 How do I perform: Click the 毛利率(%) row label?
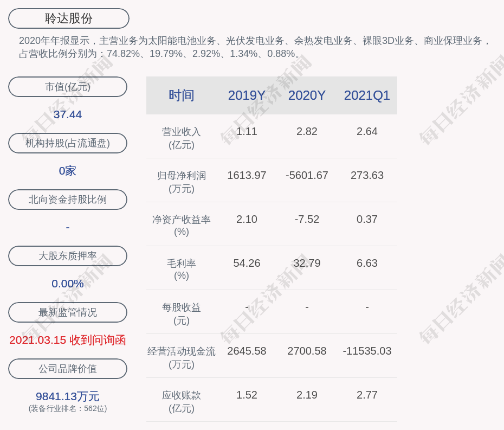coord(182,269)
